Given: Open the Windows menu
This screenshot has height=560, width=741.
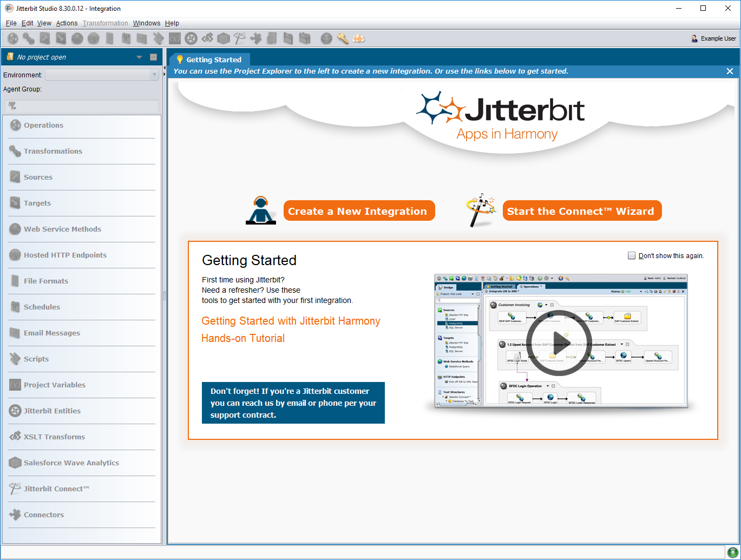Looking at the screenshot, I should [147, 23].
